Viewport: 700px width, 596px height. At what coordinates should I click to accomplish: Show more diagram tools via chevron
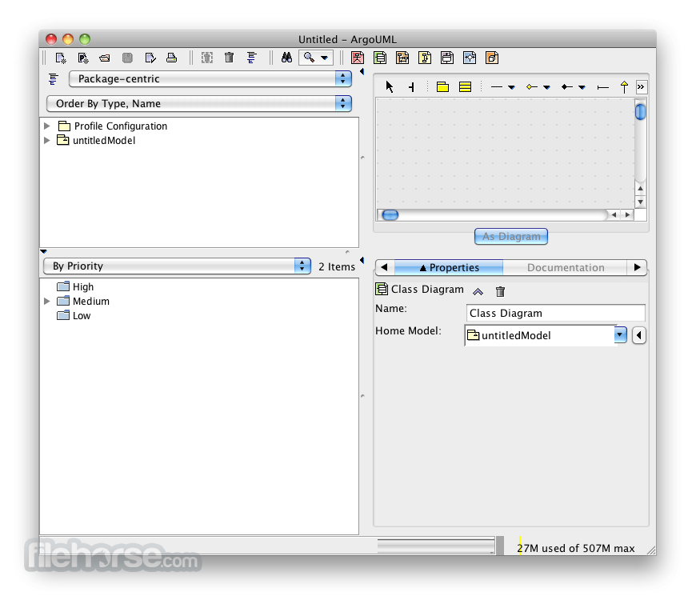pyautogui.click(x=641, y=87)
